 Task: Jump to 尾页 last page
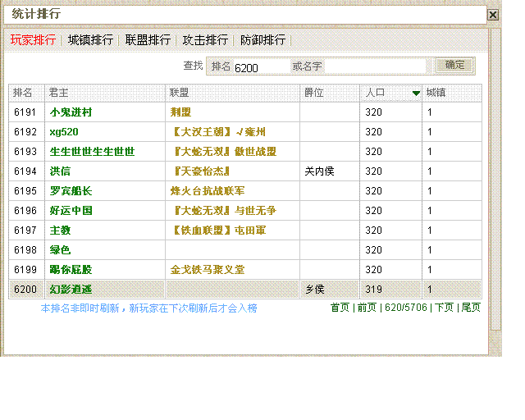coord(471,308)
